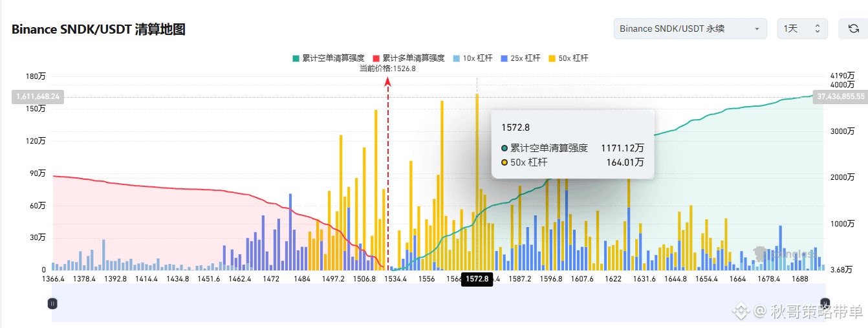Click the data zoom range bar below chart
Viewport: 868px width, 328px height.
439,303
